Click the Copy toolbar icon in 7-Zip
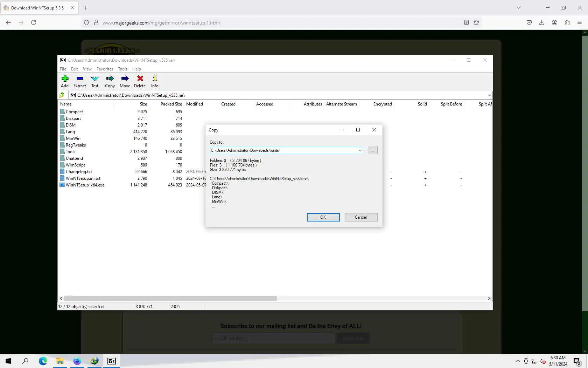This screenshot has height=368, width=588. [110, 81]
